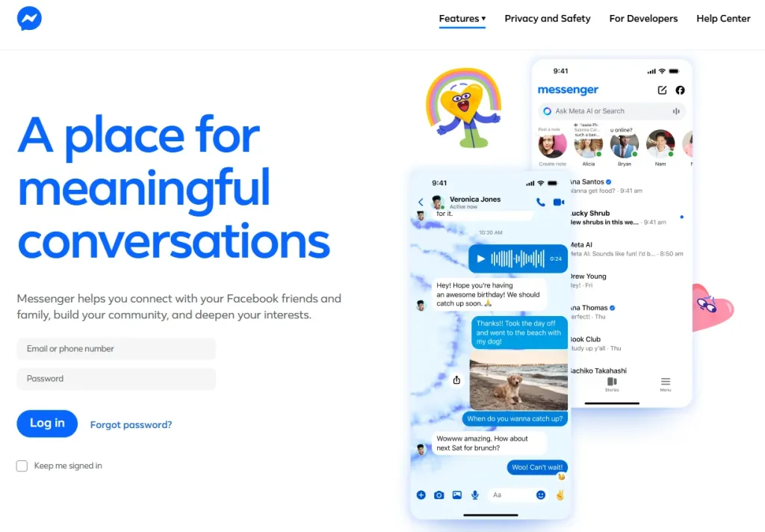This screenshot has width=765, height=532.
Task: Start a video call with Veronica Jones
Action: point(559,202)
